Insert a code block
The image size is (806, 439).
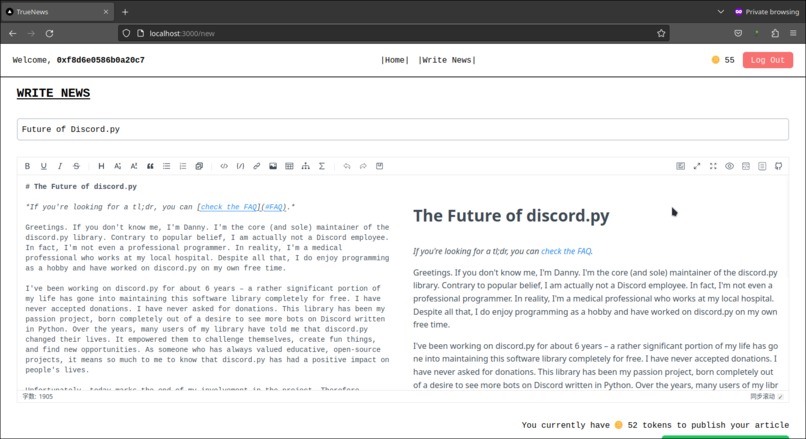[x=240, y=166]
